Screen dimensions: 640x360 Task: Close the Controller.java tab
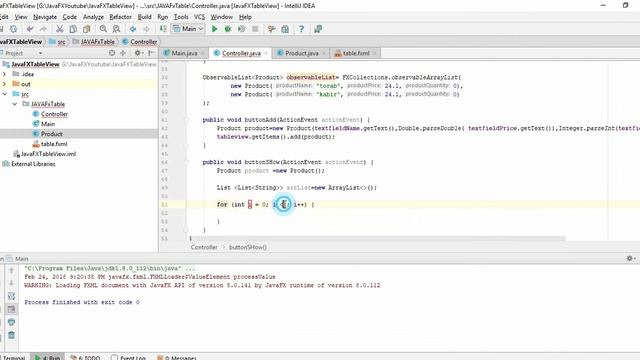click(266, 53)
